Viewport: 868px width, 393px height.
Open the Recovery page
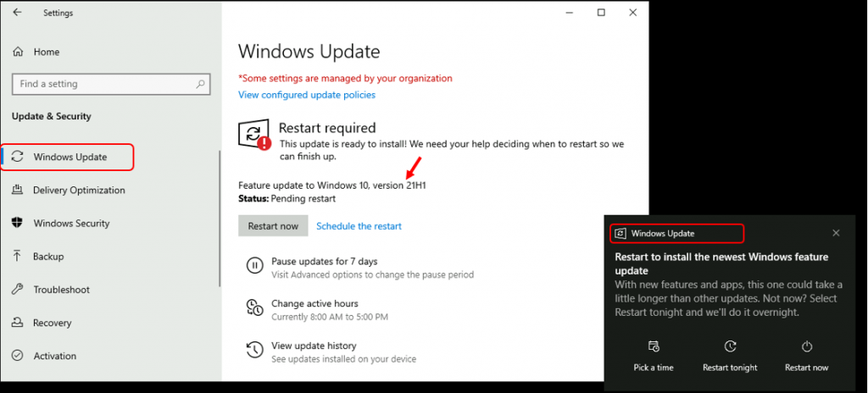[x=52, y=323]
